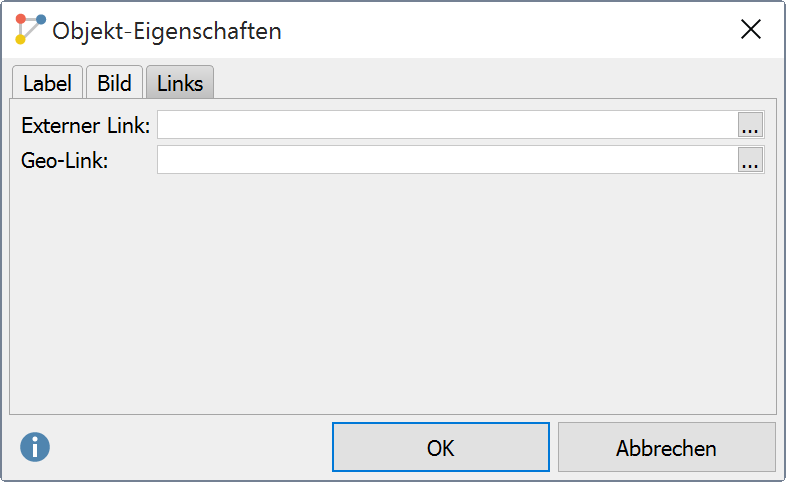This screenshot has width=786, height=482.
Task: Select the Links tab
Action: pyautogui.click(x=180, y=83)
